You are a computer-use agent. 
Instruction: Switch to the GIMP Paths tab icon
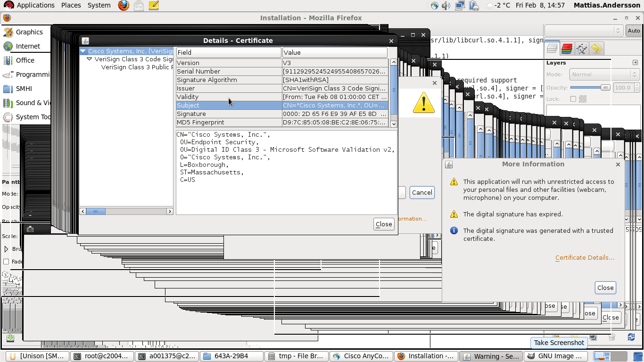582,48
